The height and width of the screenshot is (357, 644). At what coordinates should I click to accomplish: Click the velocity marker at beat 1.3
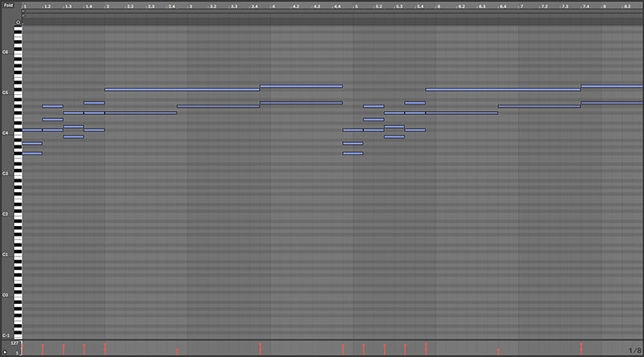coord(64,349)
